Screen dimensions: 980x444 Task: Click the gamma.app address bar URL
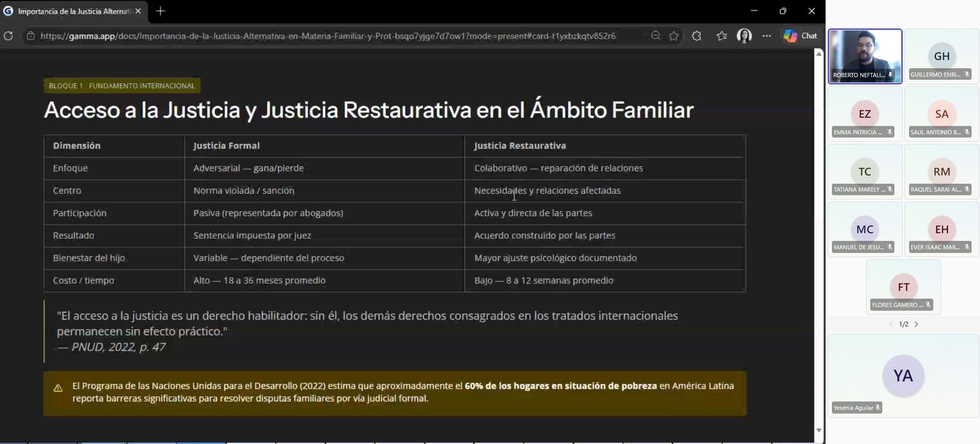(x=328, y=36)
